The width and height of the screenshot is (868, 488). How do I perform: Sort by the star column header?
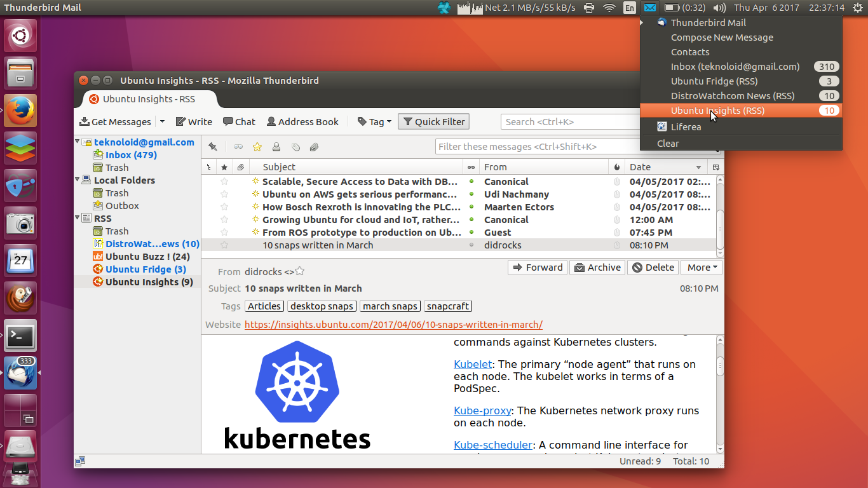click(x=224, y=167)
